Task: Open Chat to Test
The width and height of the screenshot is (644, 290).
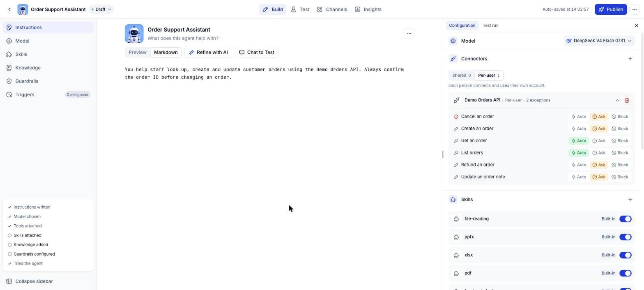Action: click(x=257, y=53)
